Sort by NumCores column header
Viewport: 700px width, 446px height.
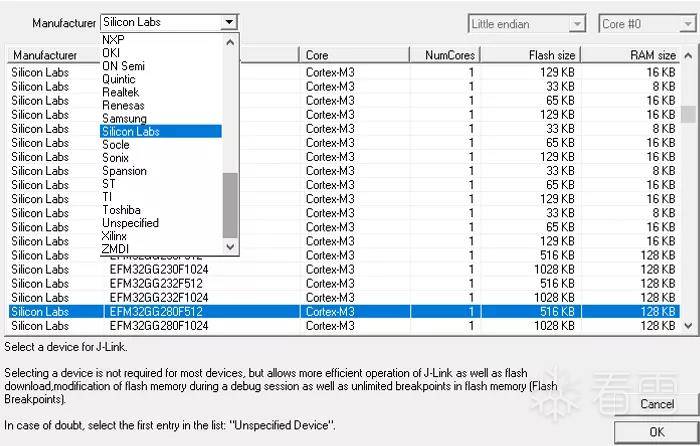(x=445, y=55)
